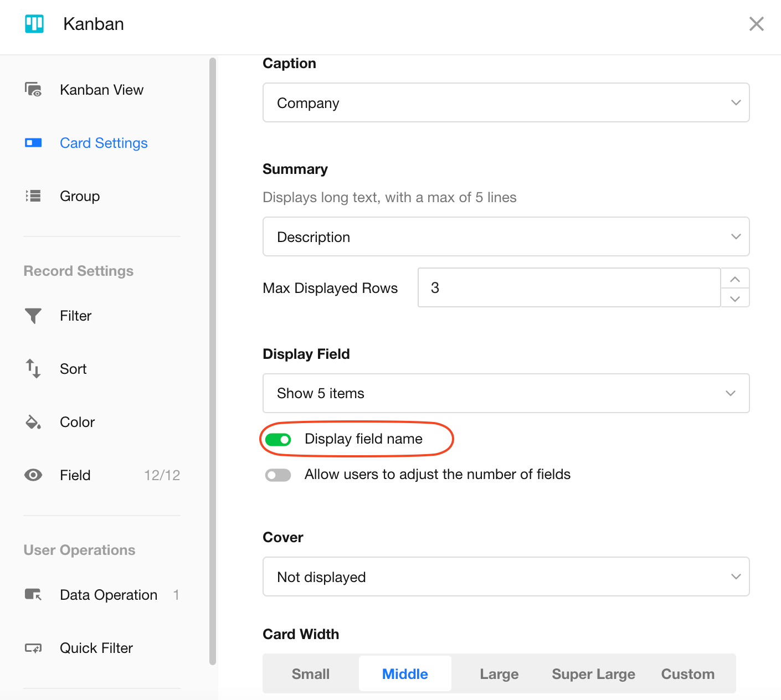
Task: Enable Allow users to adjust fields toggle
Action: [x=278, y=475]
